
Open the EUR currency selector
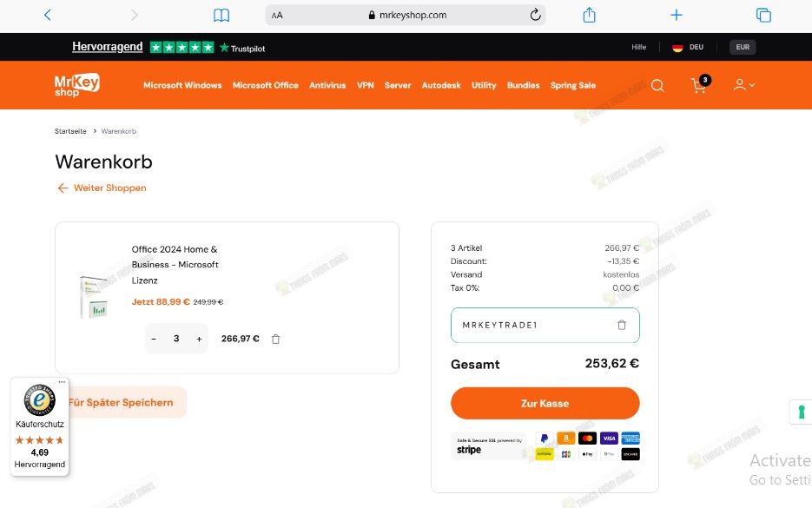pos(743,47)
